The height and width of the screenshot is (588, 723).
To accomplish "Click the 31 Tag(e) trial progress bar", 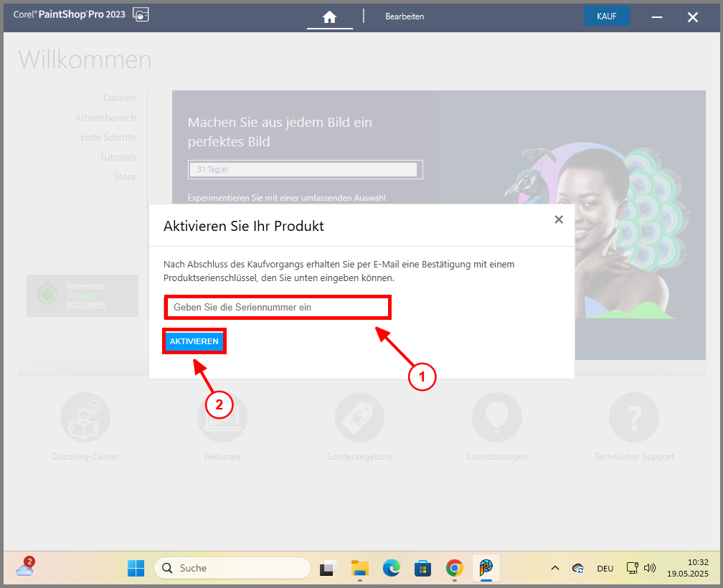I will (304, 169).
